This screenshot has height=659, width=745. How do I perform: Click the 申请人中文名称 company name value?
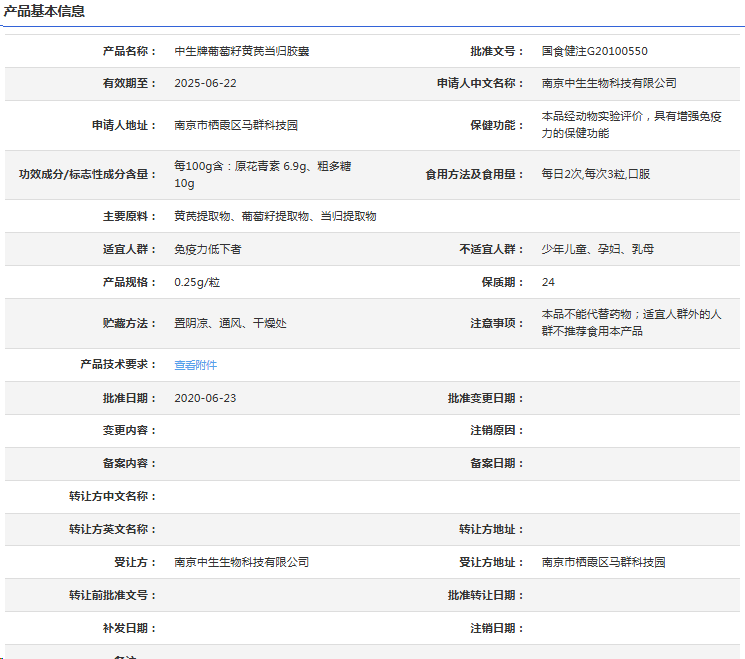(609, 83)
